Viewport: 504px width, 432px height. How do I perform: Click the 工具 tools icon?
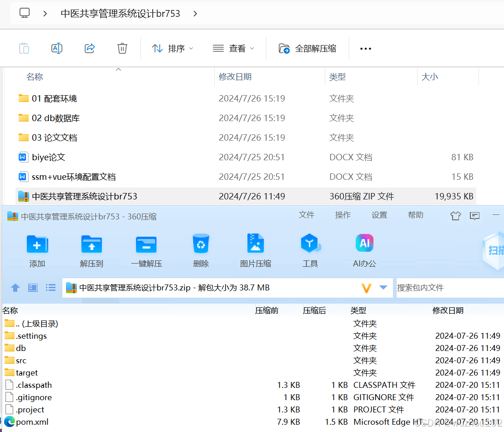coord(310,244)
